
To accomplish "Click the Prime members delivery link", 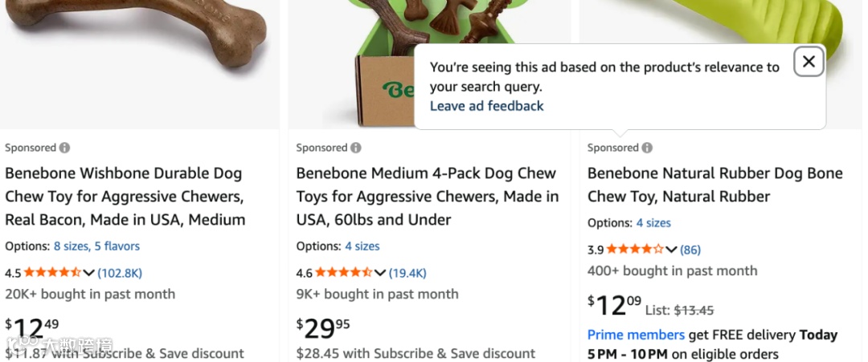I will (x=636, y=335).
